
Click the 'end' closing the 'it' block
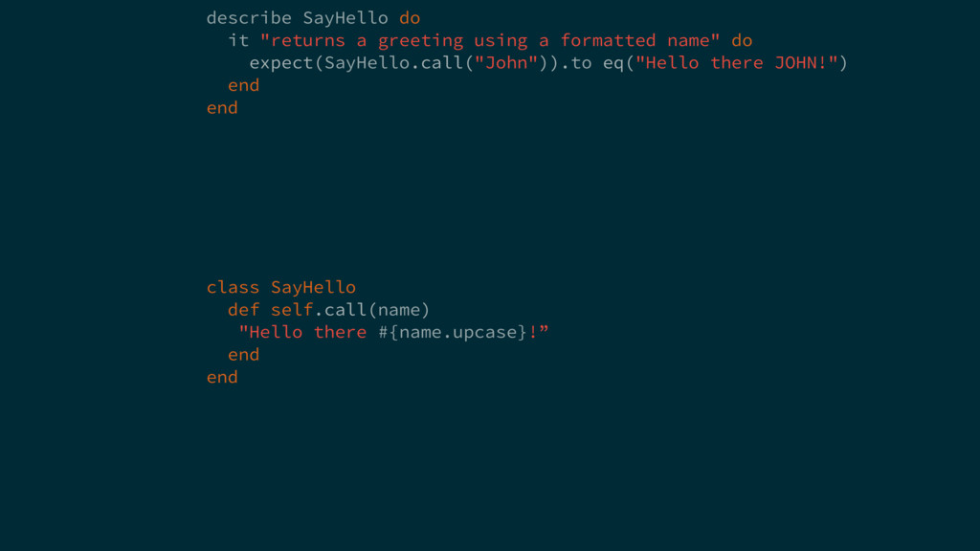point(243,85)
